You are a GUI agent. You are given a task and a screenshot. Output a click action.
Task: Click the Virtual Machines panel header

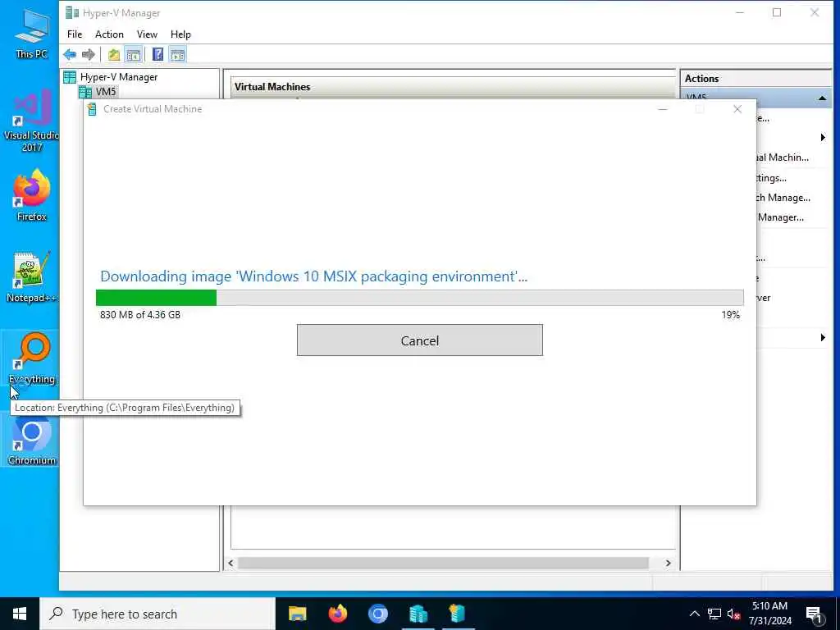[x=453, y=87]
